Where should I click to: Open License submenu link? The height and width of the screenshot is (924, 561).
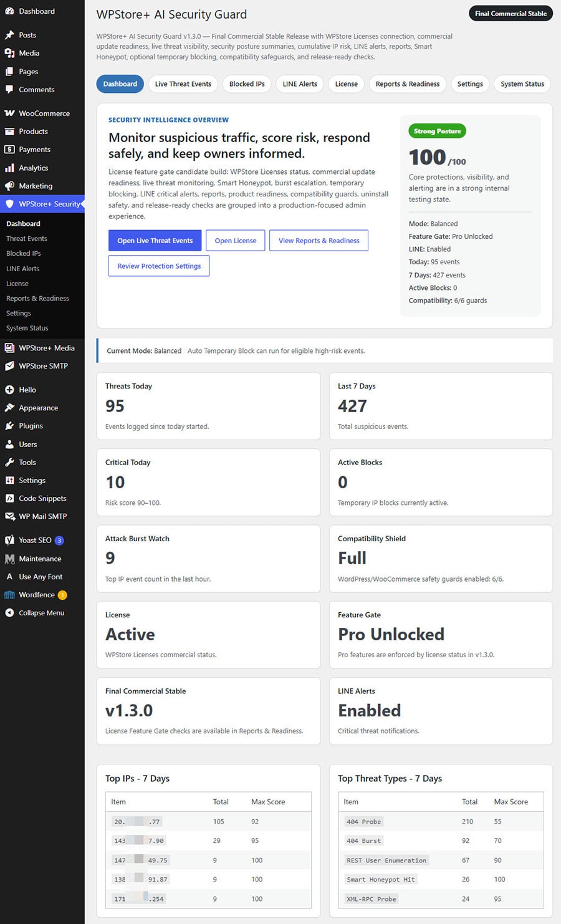[17, 284]
